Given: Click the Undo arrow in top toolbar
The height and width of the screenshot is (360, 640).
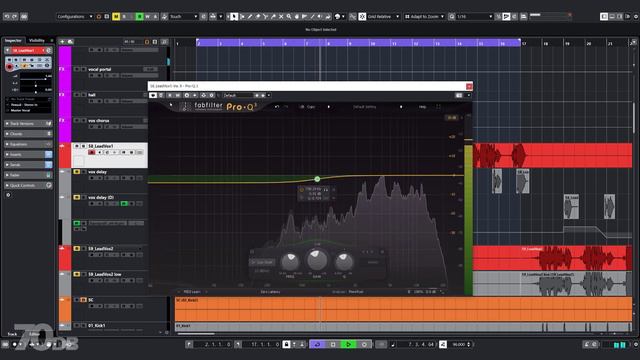Looking at the screenshot, I should pos(7,16).
